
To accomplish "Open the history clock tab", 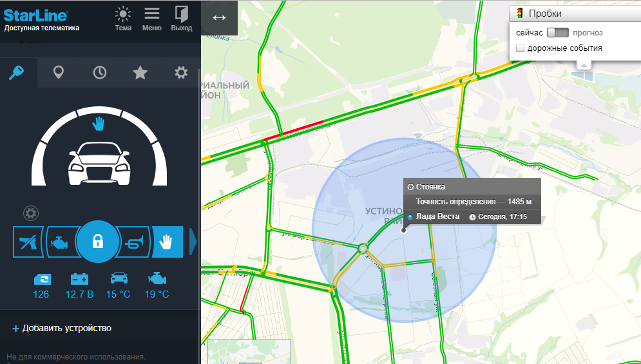I will pyautogui.click(x=100, y=73).
